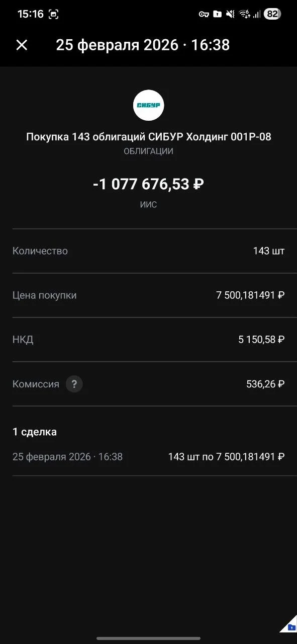Image resolution: width=297 pixels, height=644 pixels.
Task: Select the НКД row
Action: (148, 340)
